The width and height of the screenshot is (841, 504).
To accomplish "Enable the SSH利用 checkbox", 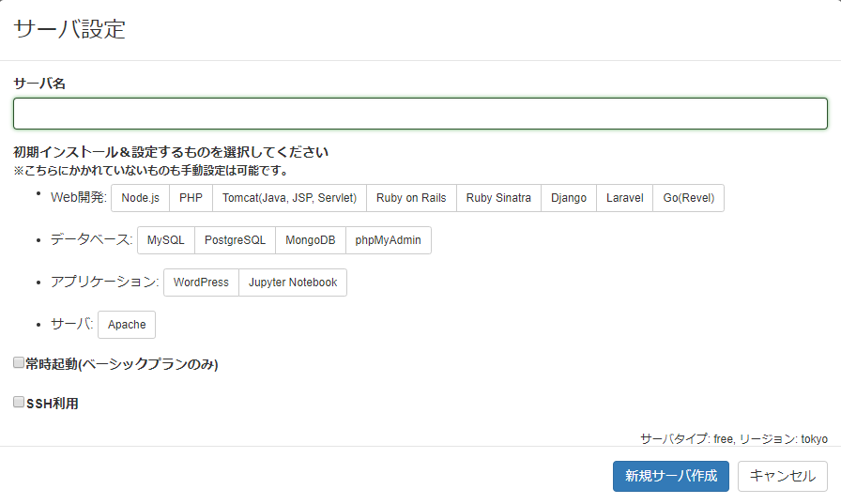I will (x=19, y=402).
